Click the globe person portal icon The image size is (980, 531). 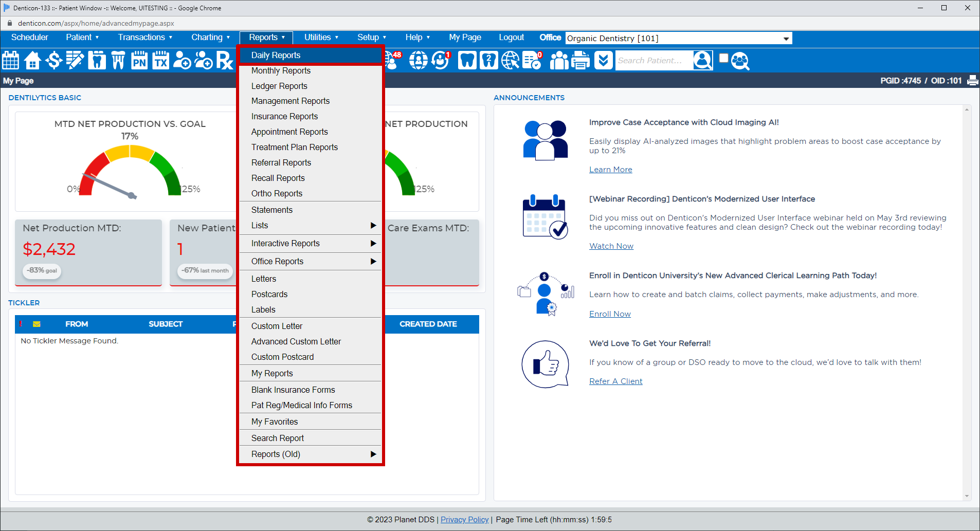418,61
